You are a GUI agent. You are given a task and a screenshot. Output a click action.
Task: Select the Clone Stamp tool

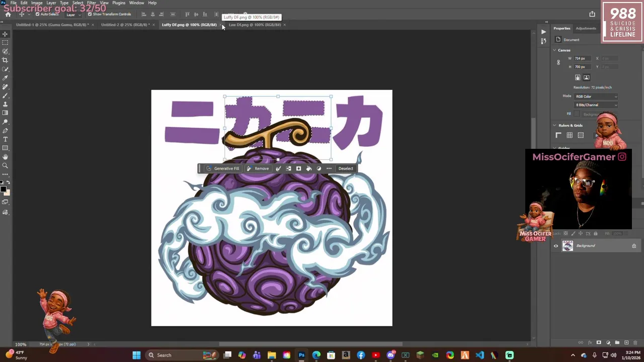[x=5, y=104]
